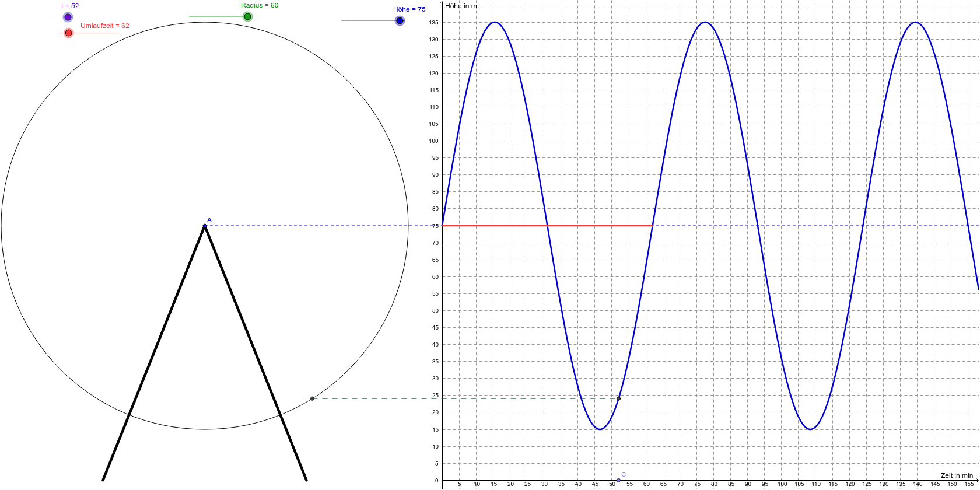Click the 'Höhe = 75' label
The image size is (980, 490).
pyautogui.click(x=409, y=9)
